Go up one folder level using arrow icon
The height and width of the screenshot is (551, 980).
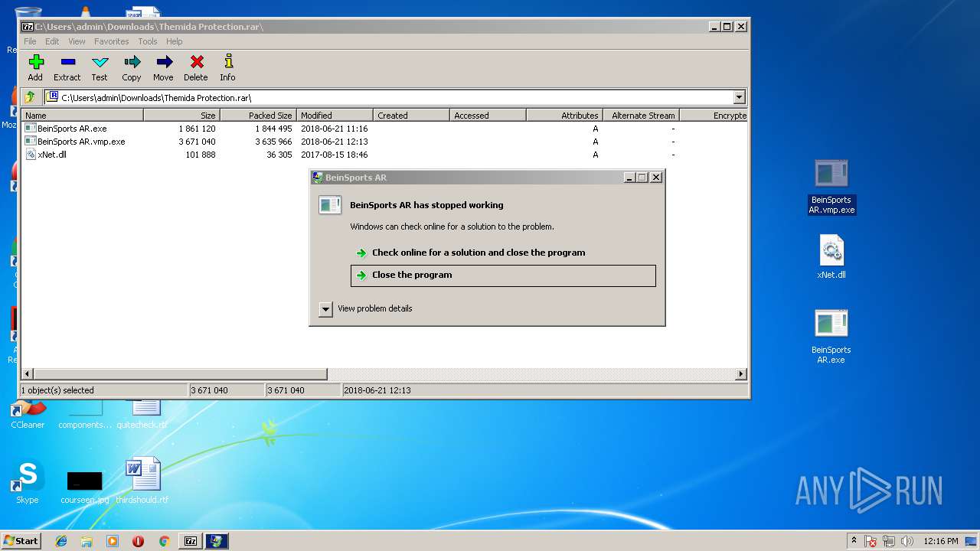(30, 97)
